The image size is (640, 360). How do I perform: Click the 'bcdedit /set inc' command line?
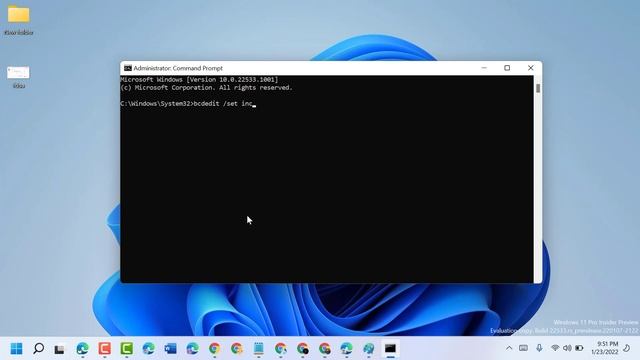point(188,104)
